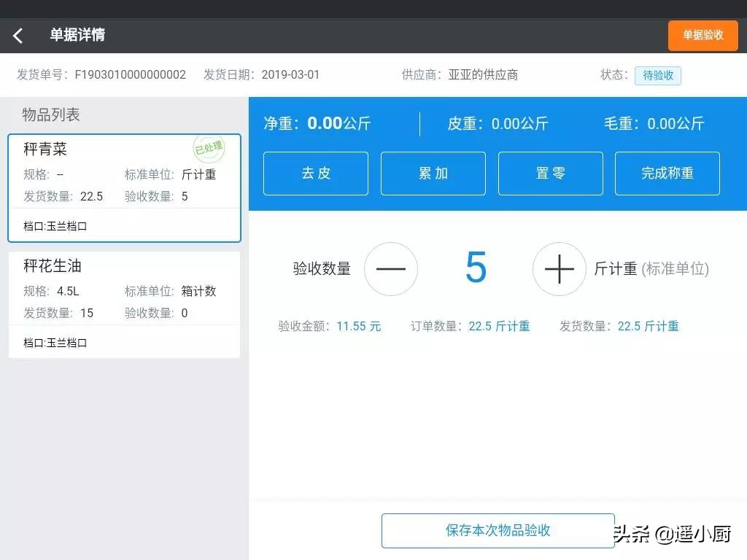Click the back arrow to leave 单据详情
This screenshot has width=747, height=560.
coord(18,34)
